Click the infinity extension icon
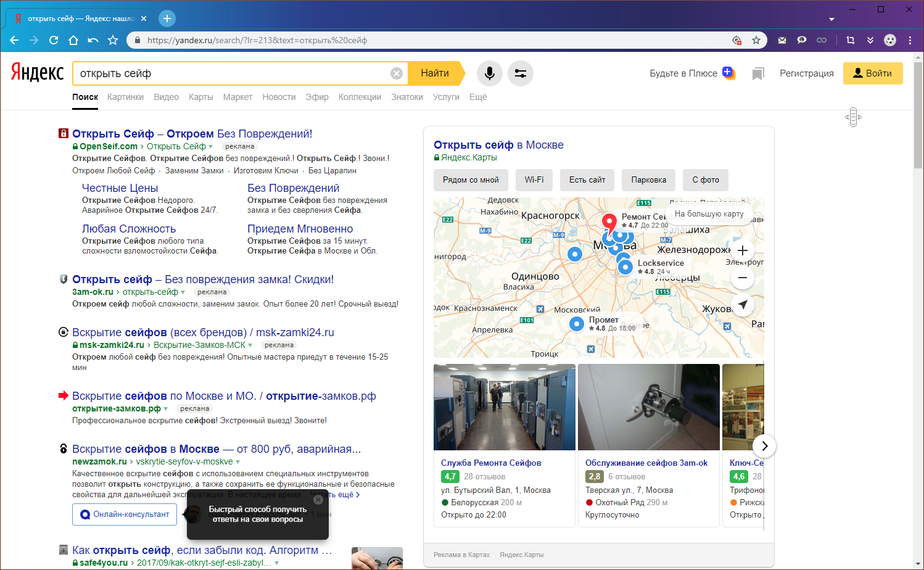 coord(822,40)
